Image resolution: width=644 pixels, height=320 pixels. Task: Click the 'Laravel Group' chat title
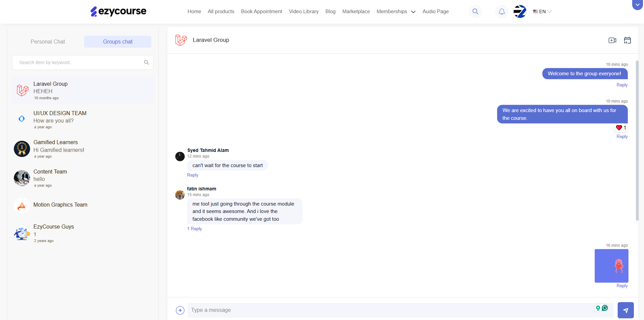[x=211, y=40]
